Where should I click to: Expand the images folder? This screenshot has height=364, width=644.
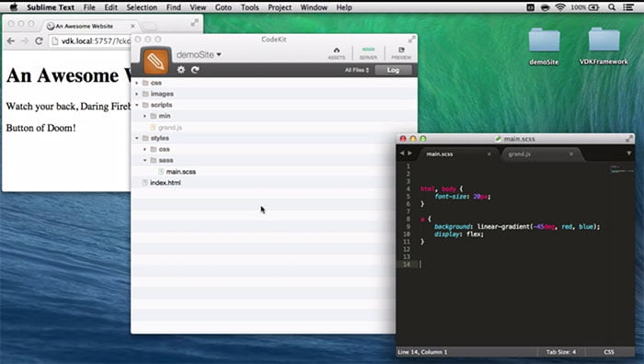point(137,94)
